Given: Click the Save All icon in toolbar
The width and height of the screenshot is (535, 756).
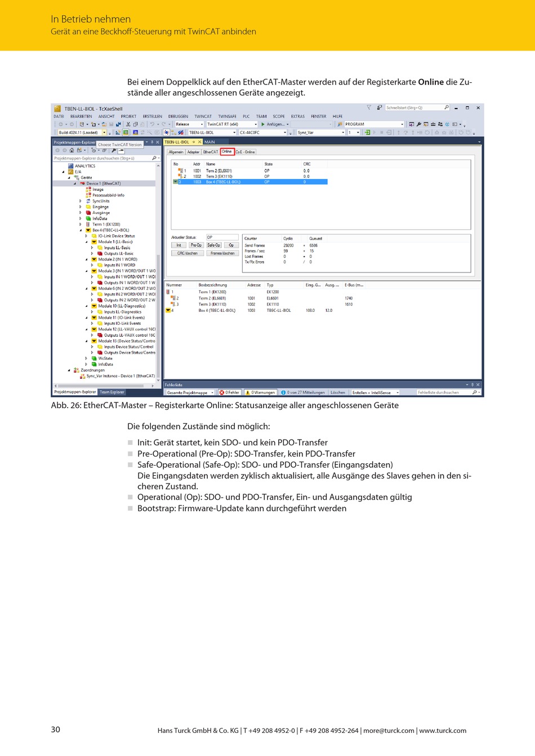Looking at the screenshot, I should coord(118,124).
